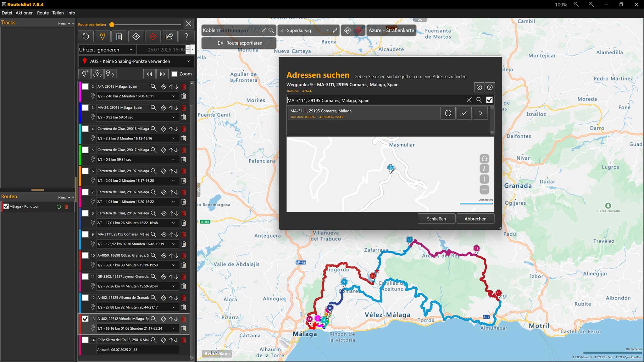Confirm the MA-3111 Comares result with checkmark

pyautogui.click(x=464, y=113)
